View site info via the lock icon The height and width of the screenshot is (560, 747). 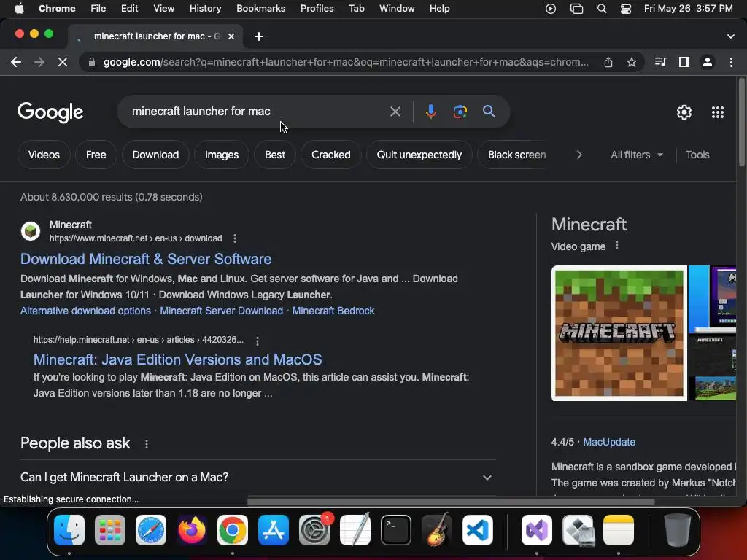(x=92, y=62)
